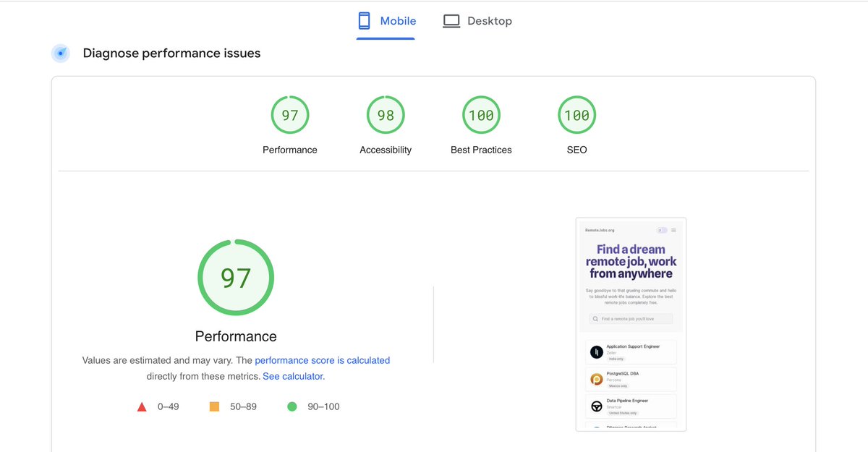Click the desktop monitor icon

coord(451,21)
